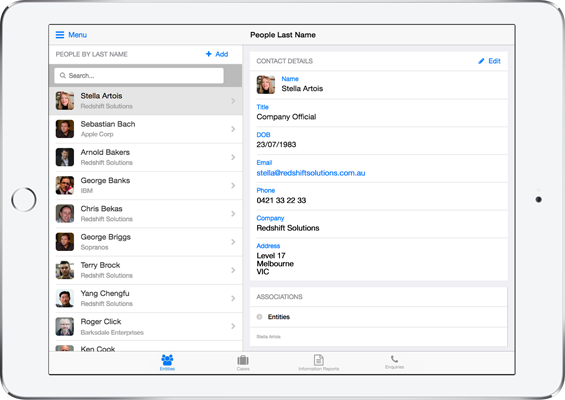Click Yang Chengfu's profile photo
Image resolution: width=565 pixels, height=400 pixels.
click(x=65, y=298)
